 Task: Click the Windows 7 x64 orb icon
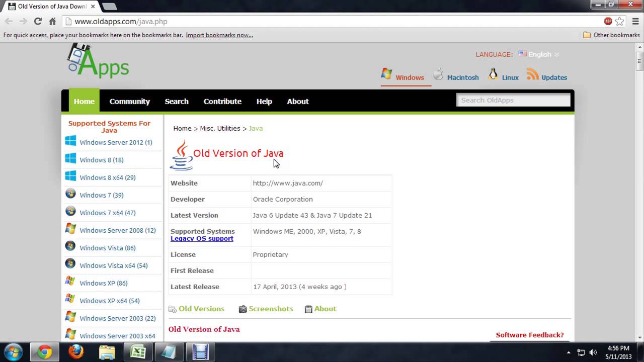(70, 211)
